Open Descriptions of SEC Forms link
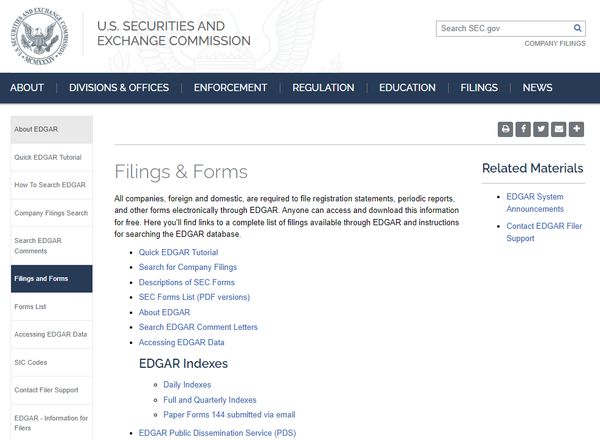 (187, 282)
